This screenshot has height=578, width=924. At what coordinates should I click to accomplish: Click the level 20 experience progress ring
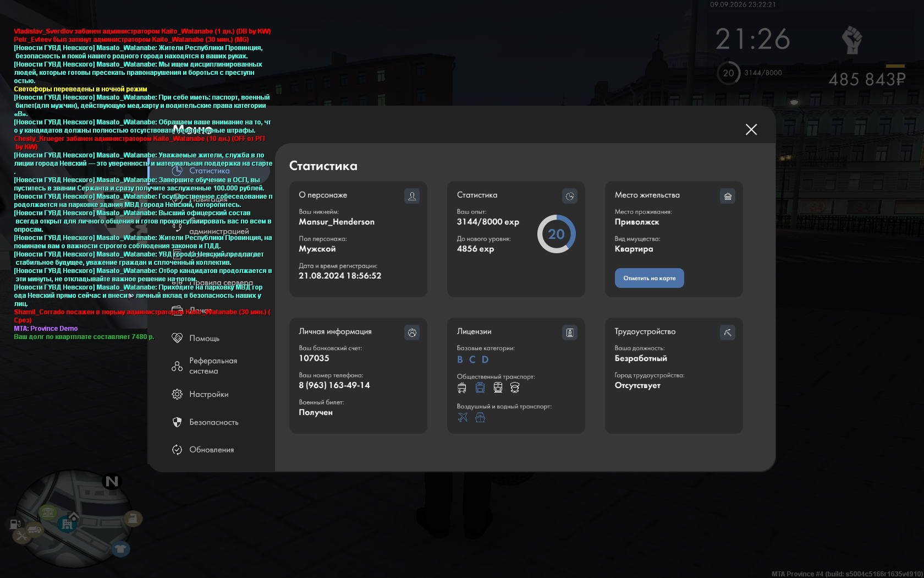pos(556,234)
